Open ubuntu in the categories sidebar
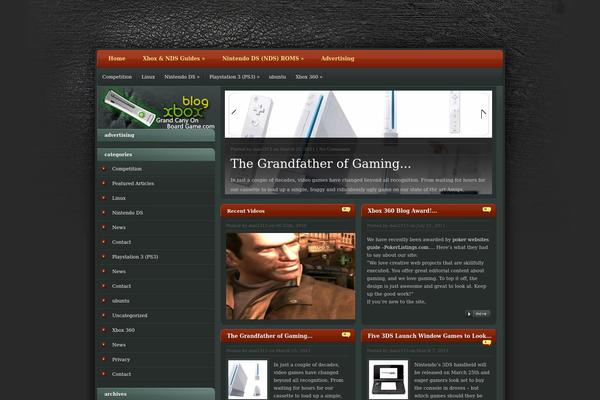600x400 pixels. [121, 301]
